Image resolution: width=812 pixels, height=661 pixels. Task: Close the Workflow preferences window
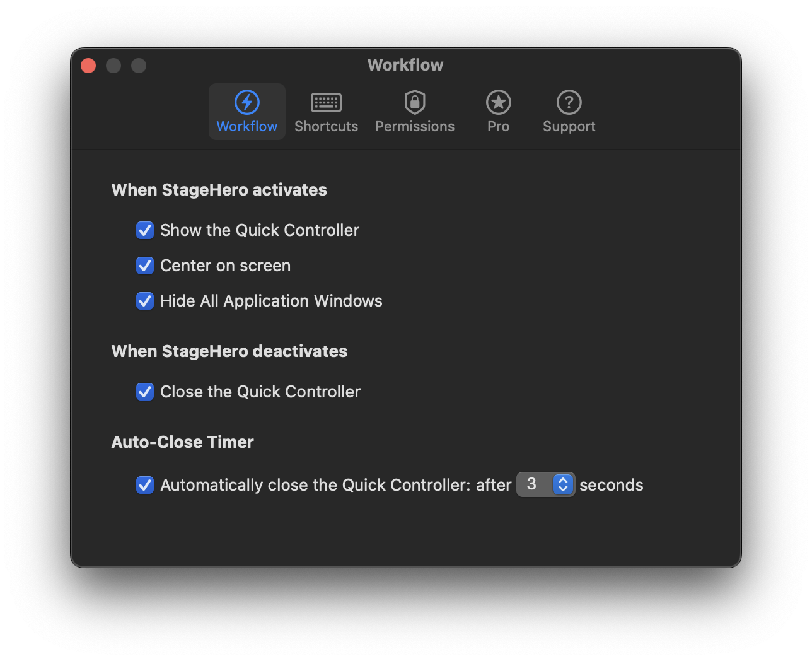[88, 66]
